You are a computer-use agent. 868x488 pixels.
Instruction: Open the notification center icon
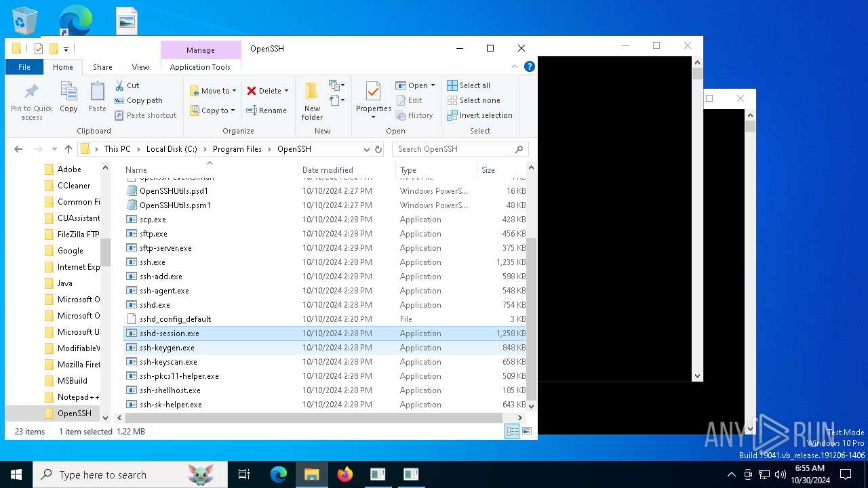coord(845,474)
